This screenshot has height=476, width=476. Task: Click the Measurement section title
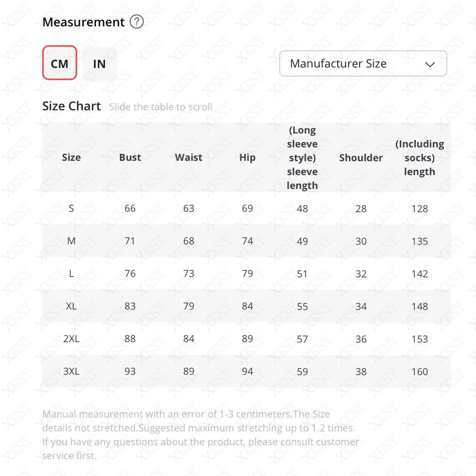pyautogui.click(x=83, y=22)
